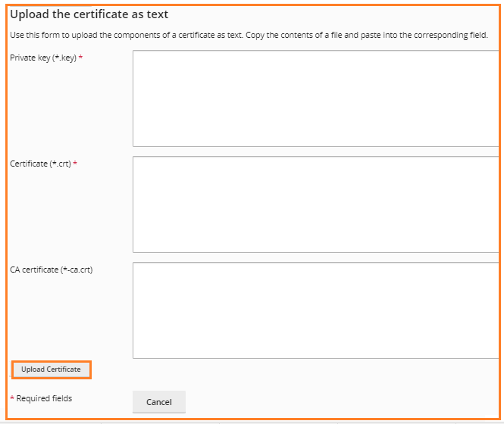This screenshot has width=504, height=424.
Task: Click the 'Use this form to upload' sentence
Action: coord(127,35)
